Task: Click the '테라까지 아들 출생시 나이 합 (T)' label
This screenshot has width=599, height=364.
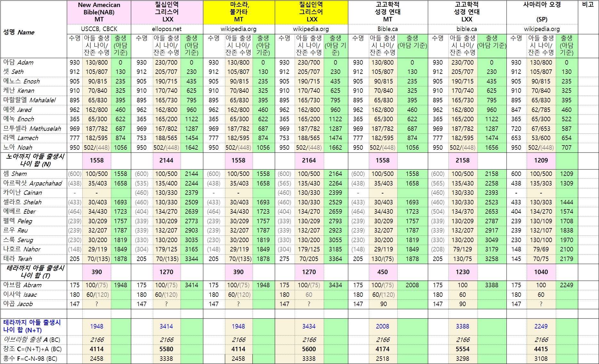Action: 35,272
